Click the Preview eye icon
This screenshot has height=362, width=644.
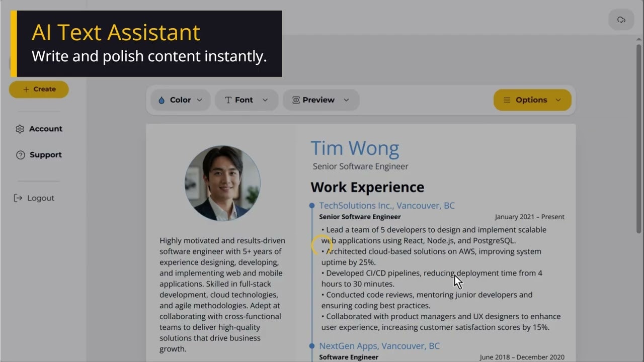(x=296, y=100)
